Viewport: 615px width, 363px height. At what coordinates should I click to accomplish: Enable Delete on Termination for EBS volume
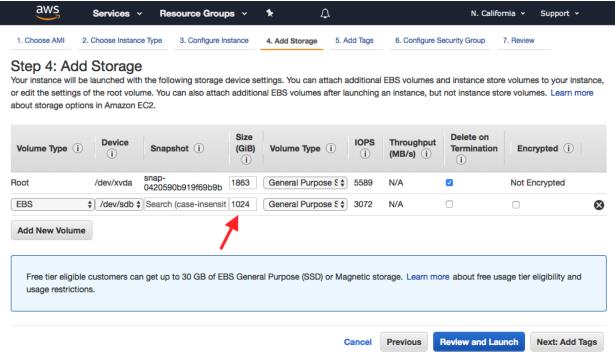(449, 204)
